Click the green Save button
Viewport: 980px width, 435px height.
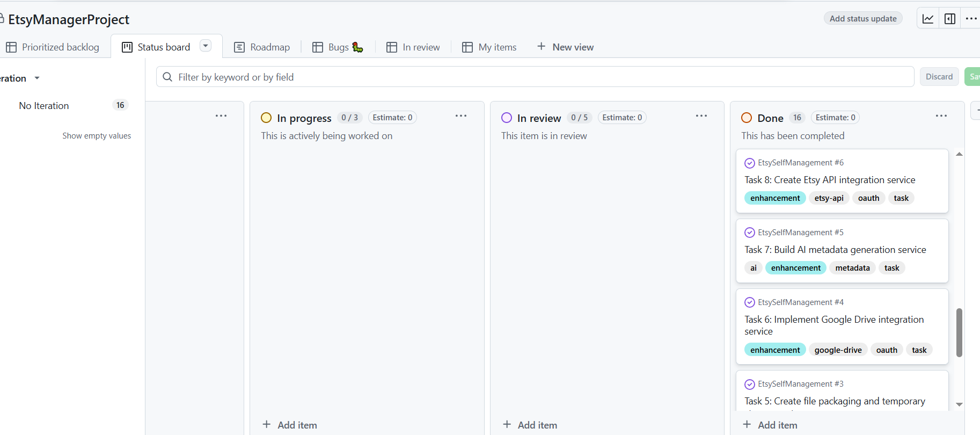coord(972,77)
